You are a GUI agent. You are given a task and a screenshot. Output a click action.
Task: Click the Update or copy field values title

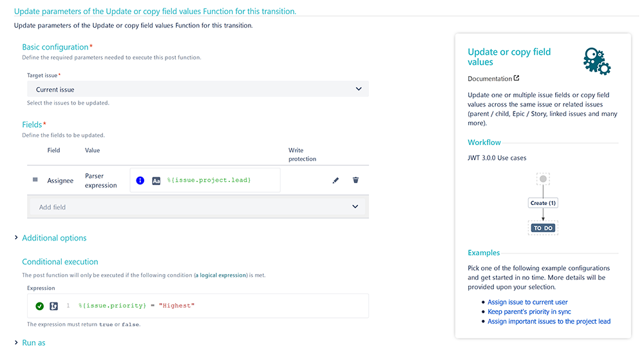[x=509, y=57]
